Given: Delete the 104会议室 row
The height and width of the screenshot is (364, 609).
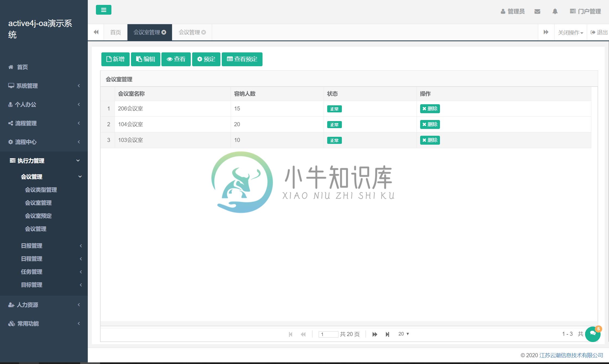Looking at the screenshot, I should tap(430, 124).
